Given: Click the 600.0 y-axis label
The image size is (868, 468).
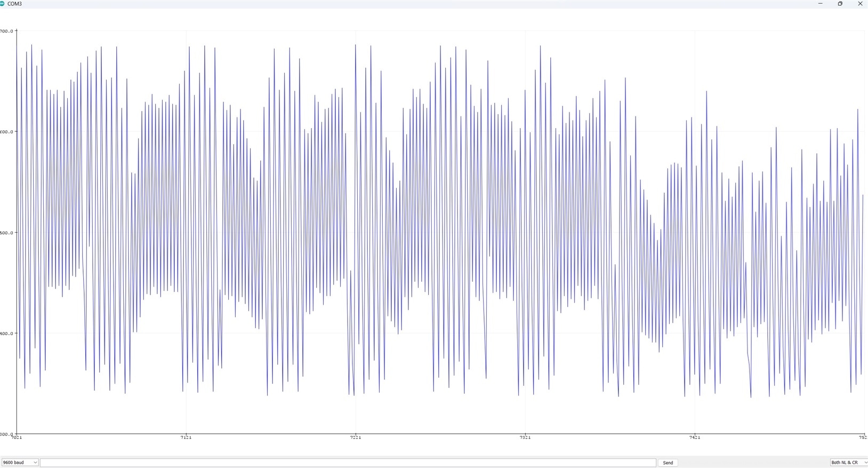Looking at the screenshot, I should (6, 132).
